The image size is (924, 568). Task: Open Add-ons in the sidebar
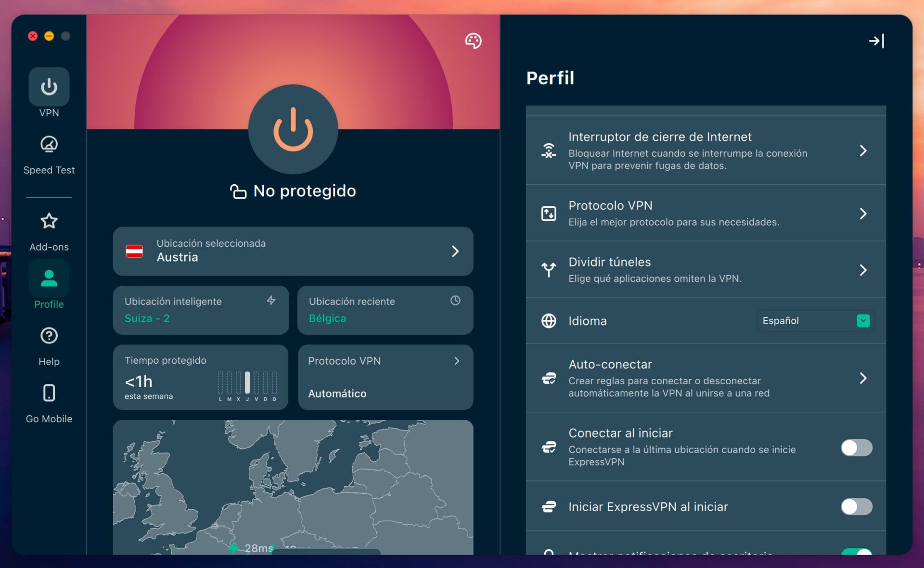point(49,232)
